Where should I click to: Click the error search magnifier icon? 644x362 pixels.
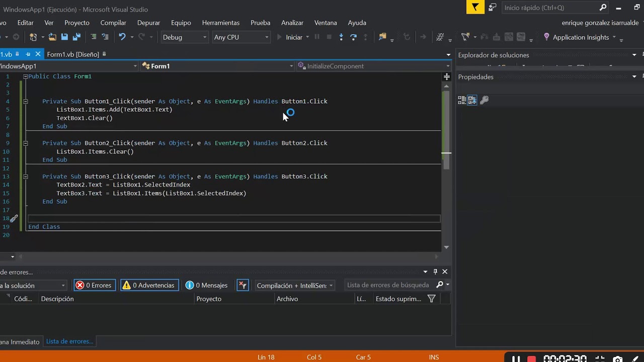coord(439,285)
